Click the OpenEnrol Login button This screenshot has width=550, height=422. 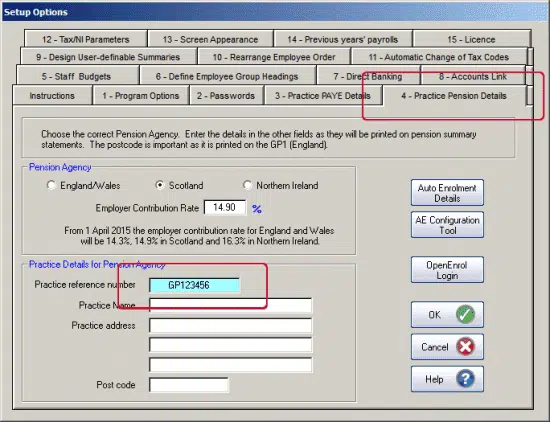click(447, 270)
